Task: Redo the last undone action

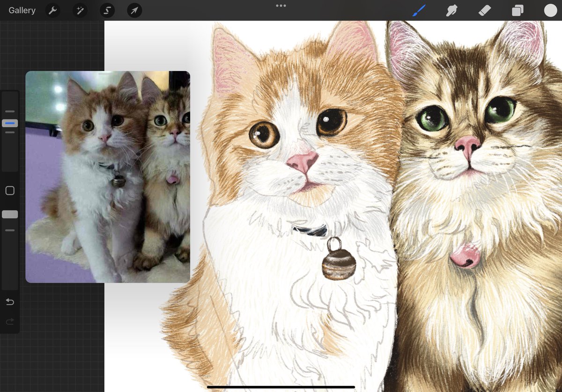Action: [x=10, y=321]
